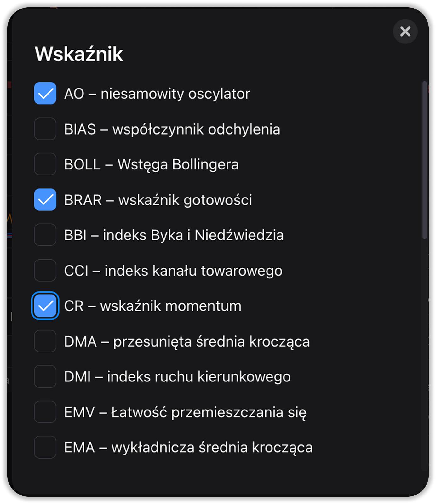The image size is (436, 504).
Task: Check the DMA przesunięta średnia krocząca box
Action: click(45, 341)
